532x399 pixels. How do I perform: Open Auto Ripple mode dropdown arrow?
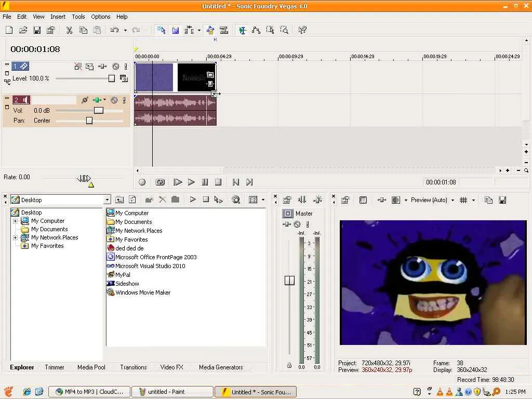[199, 30]
